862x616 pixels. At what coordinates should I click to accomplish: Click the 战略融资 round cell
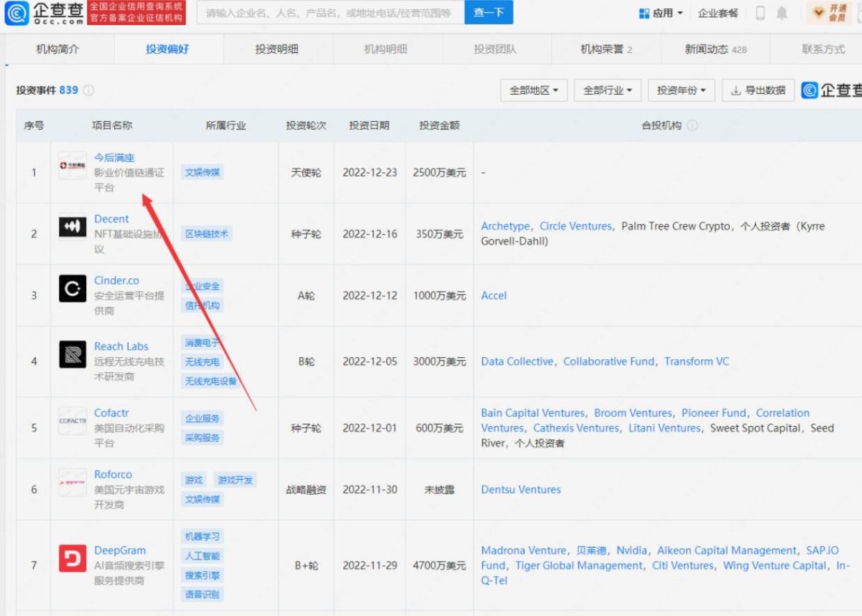(x=306, y=490)
